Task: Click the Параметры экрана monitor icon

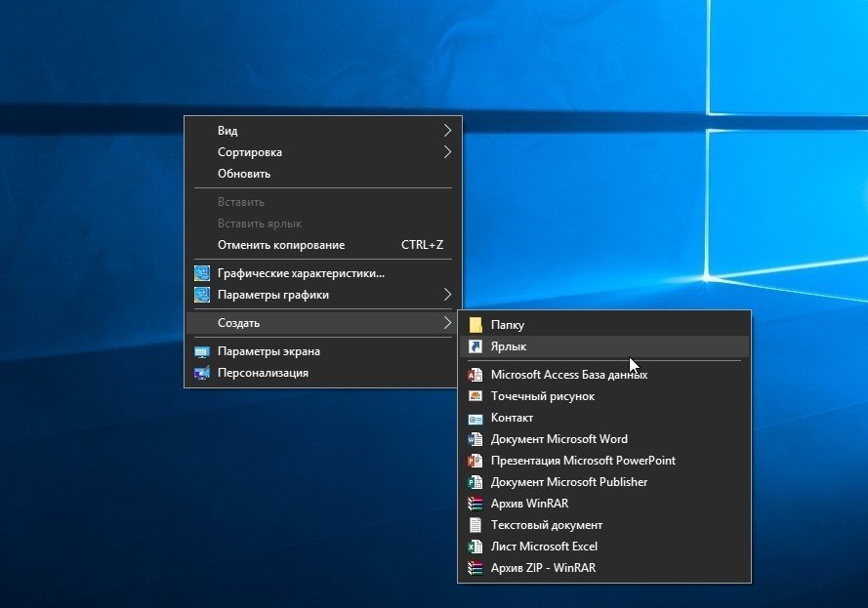Action: click(202, 351)
